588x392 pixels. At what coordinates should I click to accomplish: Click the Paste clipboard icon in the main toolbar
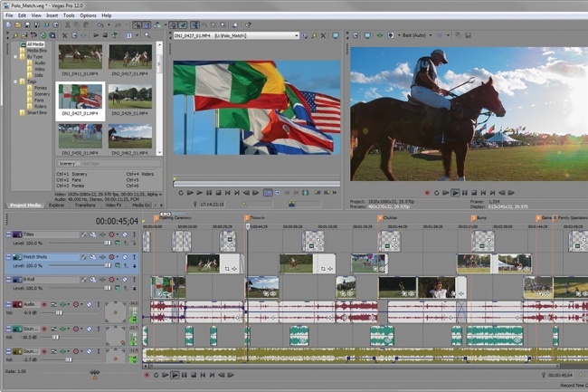[x=86, y=25]
